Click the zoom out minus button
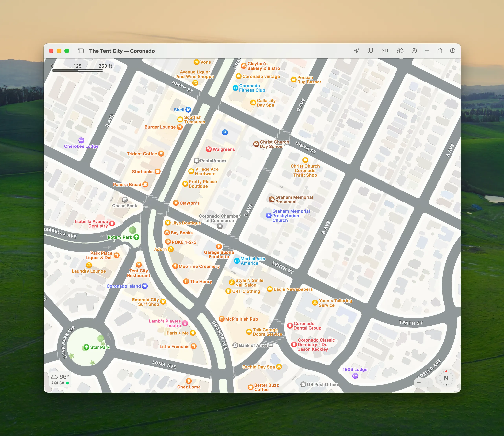 [418, 383]
